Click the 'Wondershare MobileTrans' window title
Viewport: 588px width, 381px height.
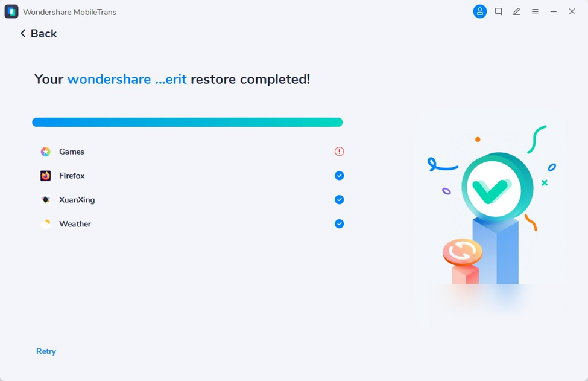click(x=70, y=12)
